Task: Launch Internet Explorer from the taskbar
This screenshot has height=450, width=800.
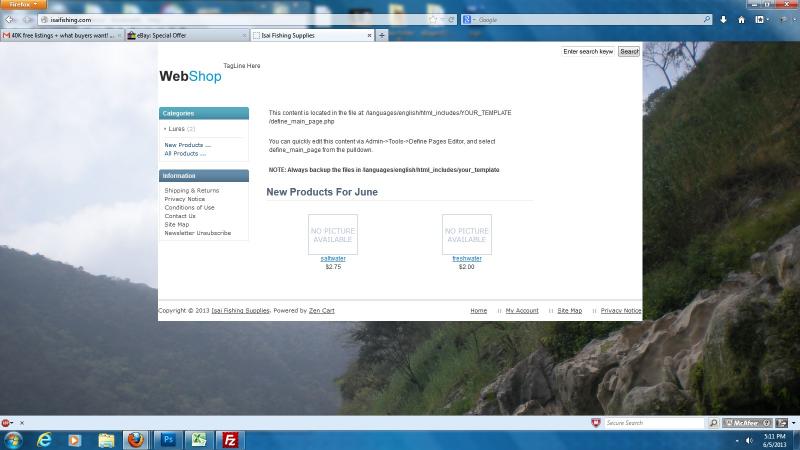Action: pos(44,440)
